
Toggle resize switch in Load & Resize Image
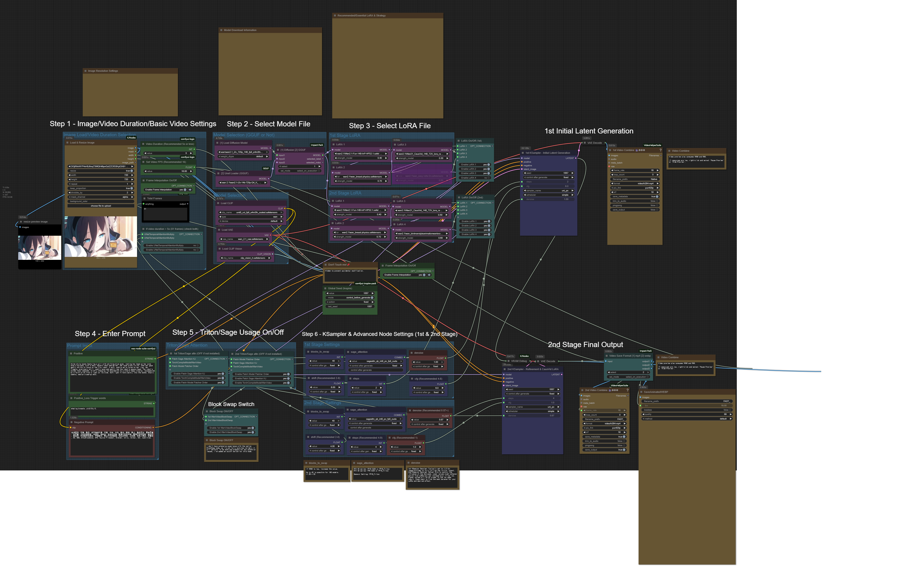(x=132, y=171)
